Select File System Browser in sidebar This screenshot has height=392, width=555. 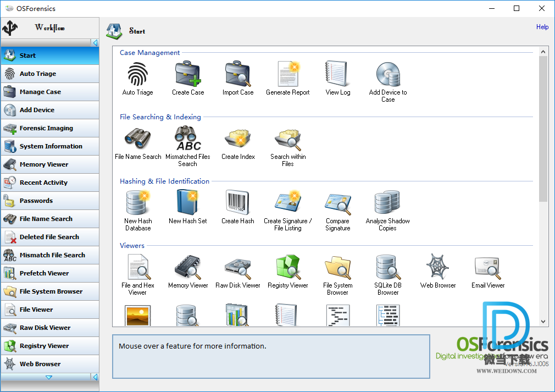[50, 291]
